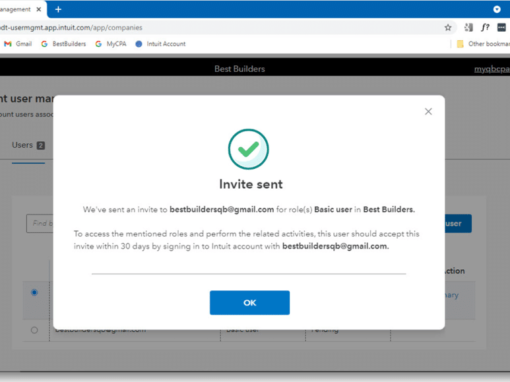Open the puzzle-piece extensions icon
Image resolution: width=510 pixels, height=382 pixels.
pyautogui.click(x=468, y=27)
